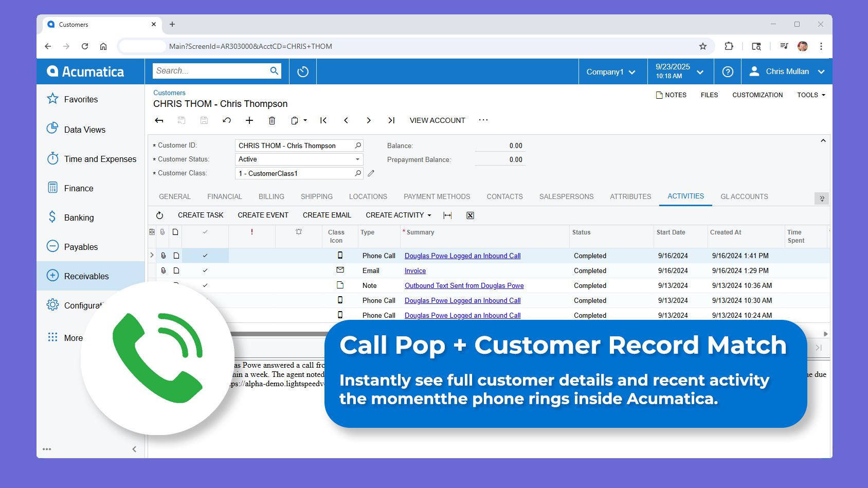This screenshot has width=868, height=488.
Task: Switch to the Payment Methods tab
Action: pyautogui.click(x=437, y=196)
